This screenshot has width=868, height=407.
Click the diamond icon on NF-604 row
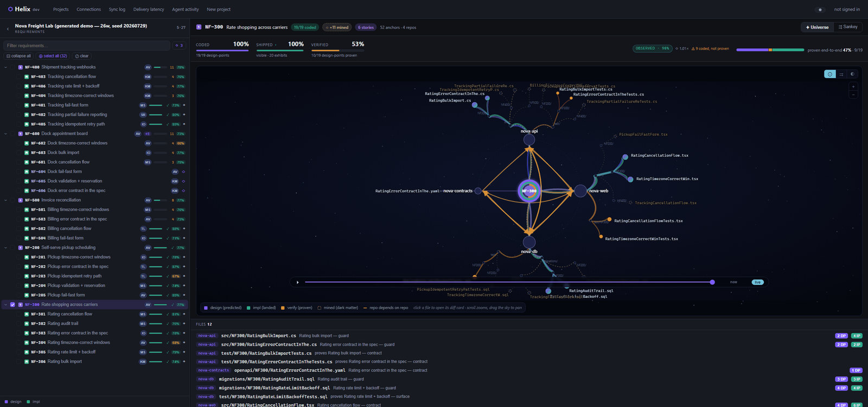183,171
